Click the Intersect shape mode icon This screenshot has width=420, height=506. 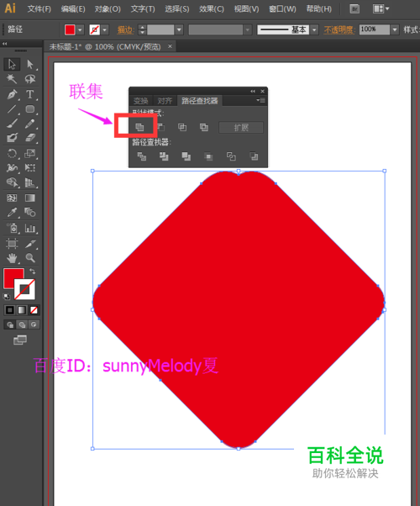click(x=182, y=128)
